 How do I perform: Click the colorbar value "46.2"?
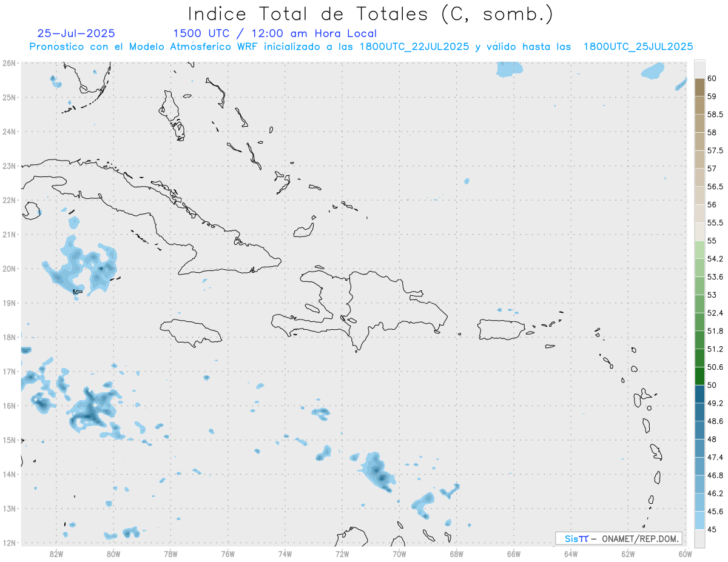pos(715,493)
